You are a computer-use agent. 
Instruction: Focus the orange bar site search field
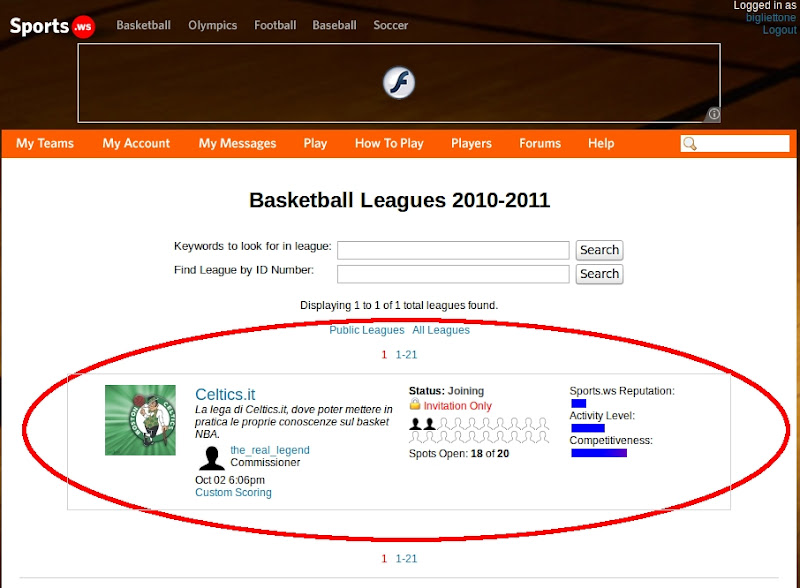coord(735,143)
